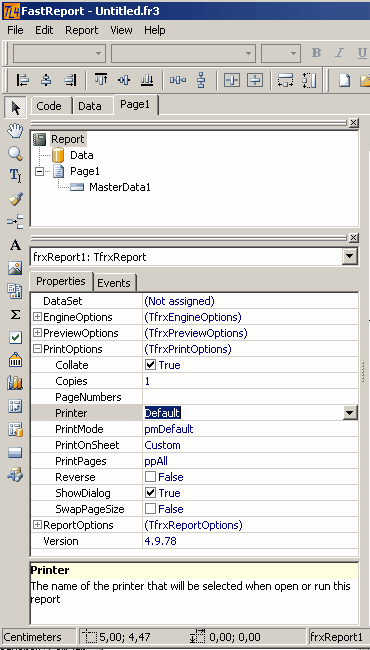
Task: Click the Align Bottoms icon
Action: click(x=147, y=80)
